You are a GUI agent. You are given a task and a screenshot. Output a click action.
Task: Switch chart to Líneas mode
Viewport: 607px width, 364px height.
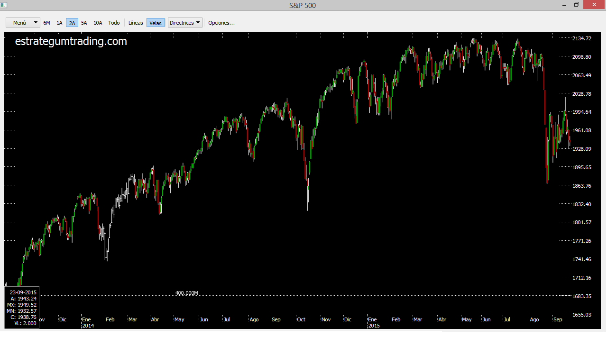136,23
